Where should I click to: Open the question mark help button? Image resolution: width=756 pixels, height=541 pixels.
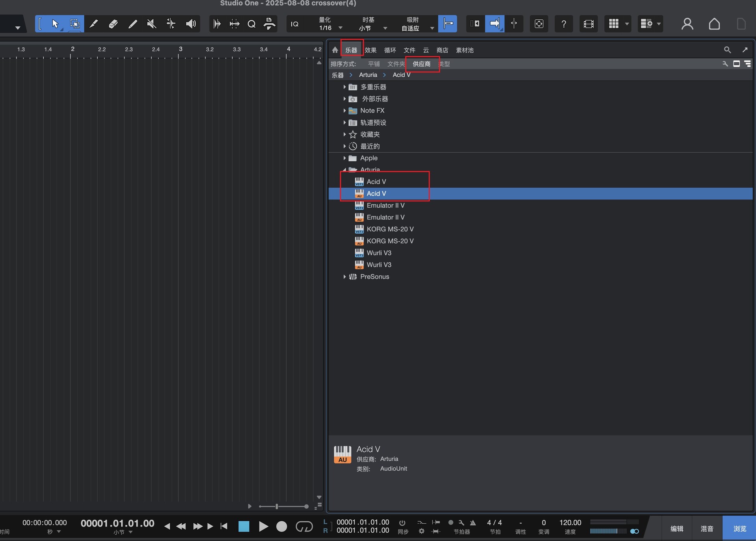[x=563, y=24]
